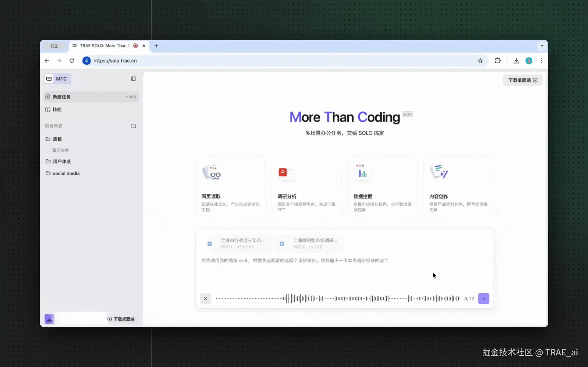Image resolution: width=588 pixels, height=367 pixels.
Task: Reload the current page
Action: click(72, 61)
